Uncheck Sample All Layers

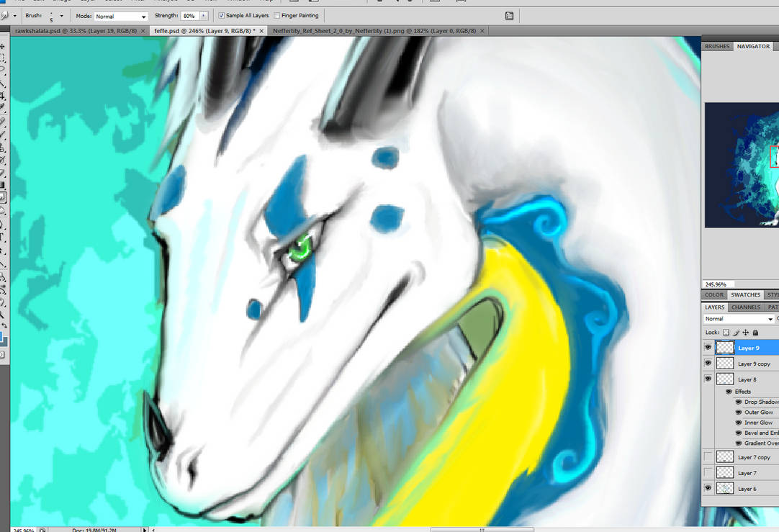coord(222,16)
